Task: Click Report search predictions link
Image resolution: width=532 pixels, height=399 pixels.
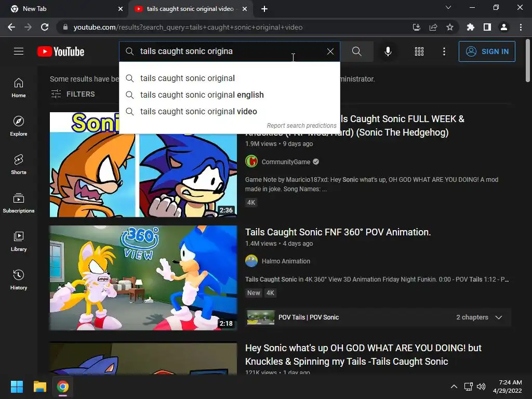Action: point(301,126)
